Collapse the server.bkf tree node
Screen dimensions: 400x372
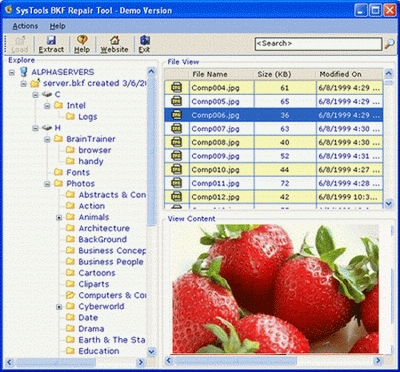pos(24,84)
